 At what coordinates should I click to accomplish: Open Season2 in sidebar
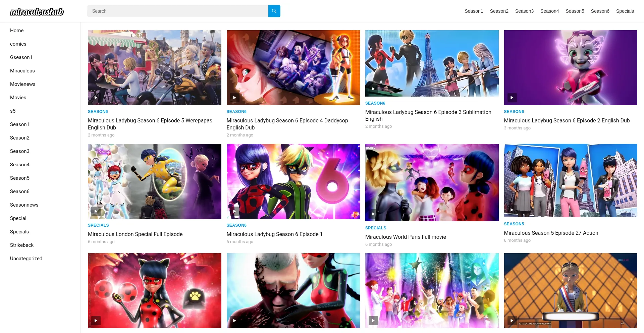click(x=20, y=138)
